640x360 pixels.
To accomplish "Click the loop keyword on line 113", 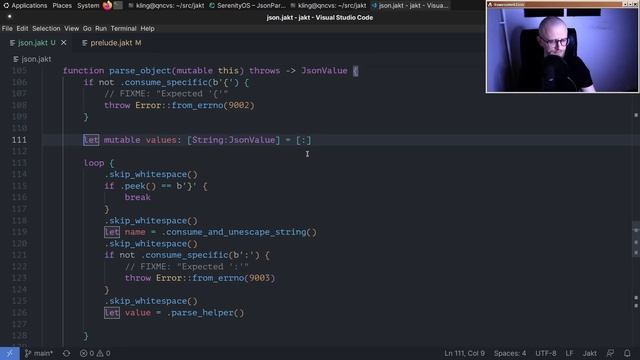I will [94, 163].
